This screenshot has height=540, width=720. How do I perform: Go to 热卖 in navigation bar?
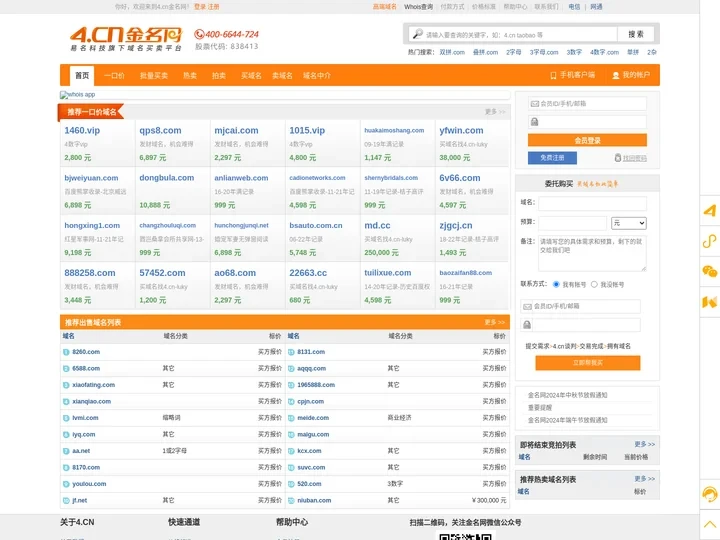pyautogui.click(x=190, y=75)
